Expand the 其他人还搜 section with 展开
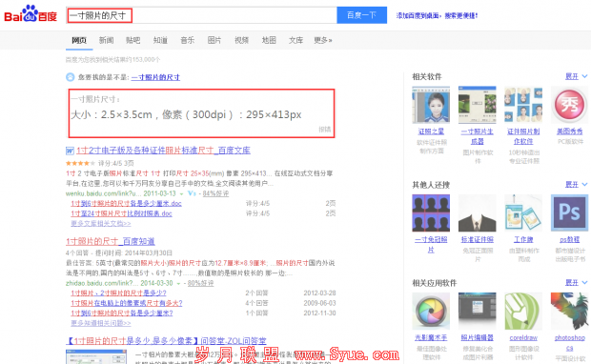591x364 pixels. (576, 185)
